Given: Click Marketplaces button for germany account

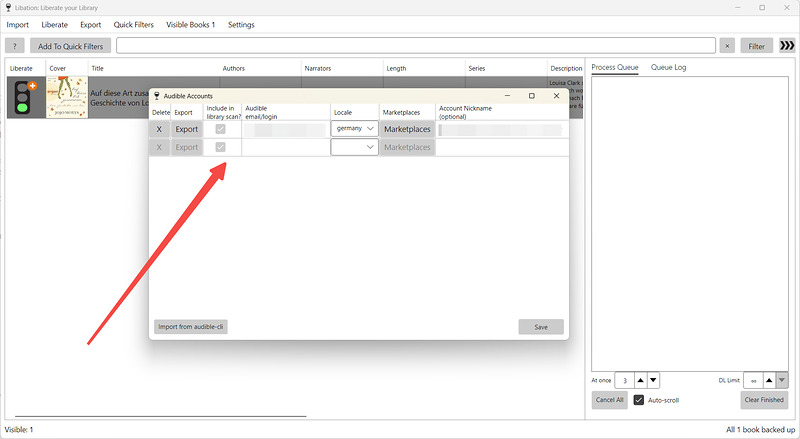Looking at the screenshot, I should 407,129.
